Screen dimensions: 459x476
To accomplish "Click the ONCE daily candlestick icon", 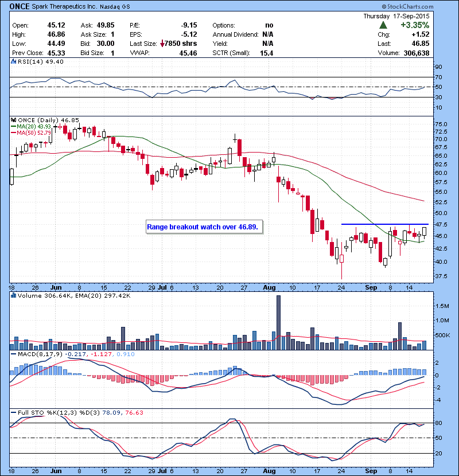I will (x=13, y=120).
